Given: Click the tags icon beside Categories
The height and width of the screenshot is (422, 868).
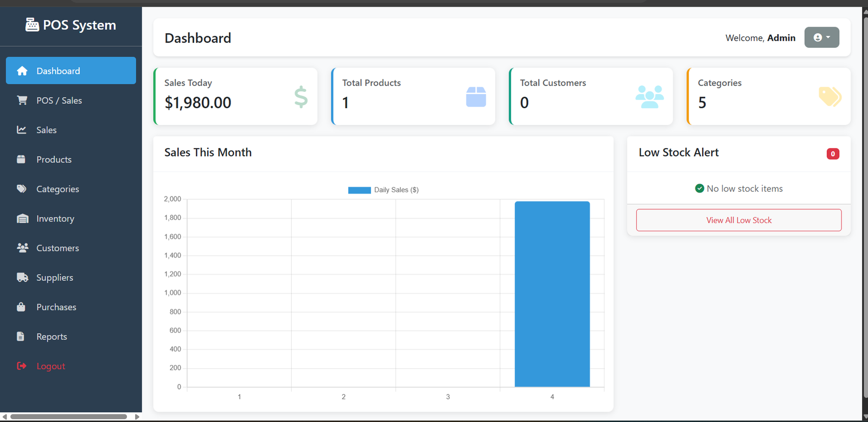Looking at the screenshot, I should (22, 189).
